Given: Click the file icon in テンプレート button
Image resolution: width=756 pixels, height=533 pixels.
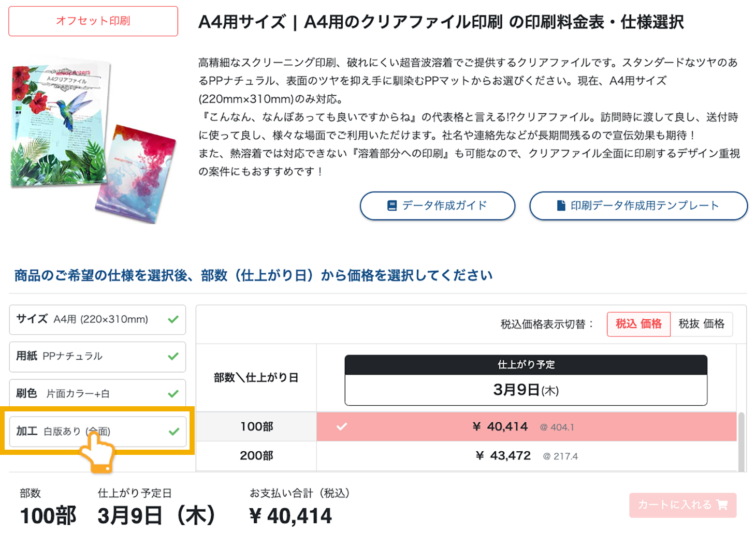Looking at the screenshot, I should pyautogui.click(x=561, y=206).
